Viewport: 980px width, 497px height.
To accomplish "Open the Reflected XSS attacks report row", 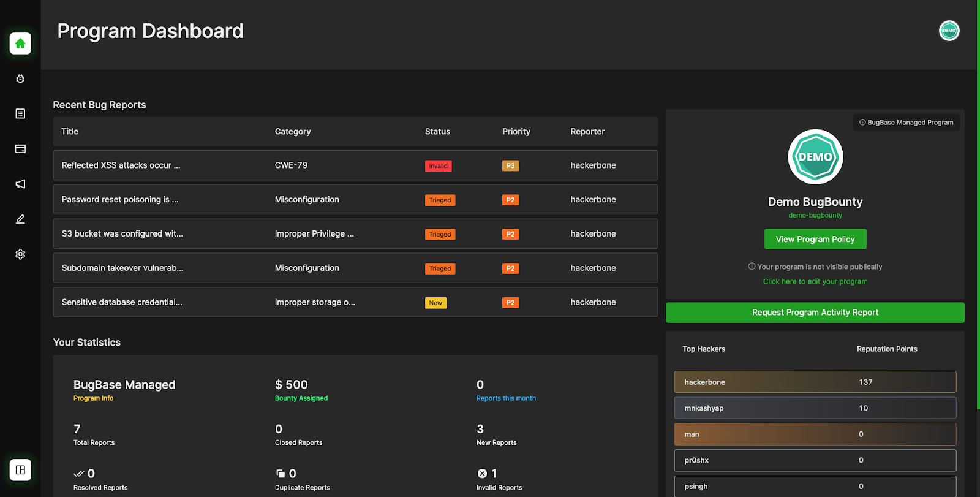I will [x=355, y=165].
